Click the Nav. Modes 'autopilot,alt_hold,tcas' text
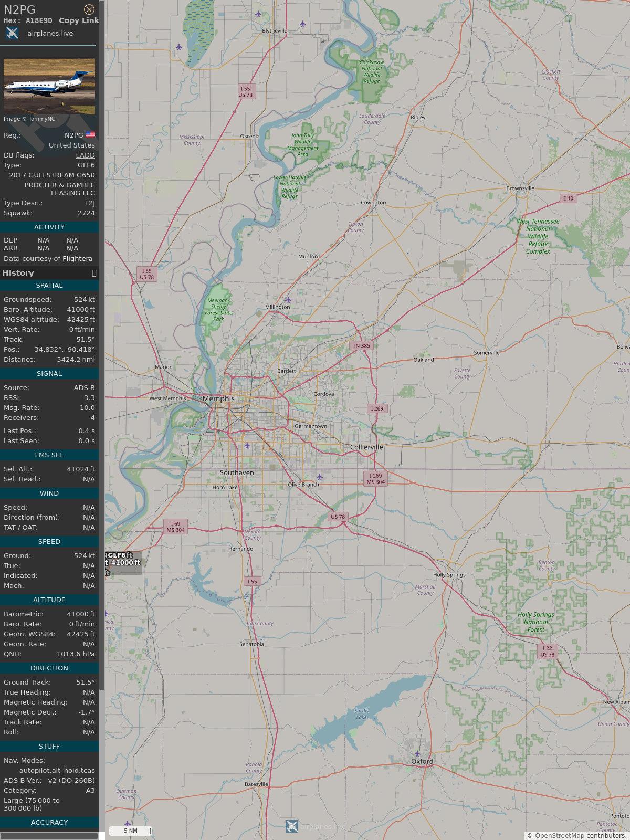 pyautogui.click(x=57, y=771)
